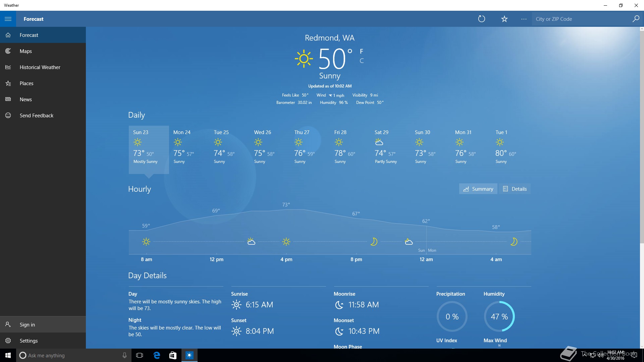Launch Microsoft Edge from the taskbar

157,355
